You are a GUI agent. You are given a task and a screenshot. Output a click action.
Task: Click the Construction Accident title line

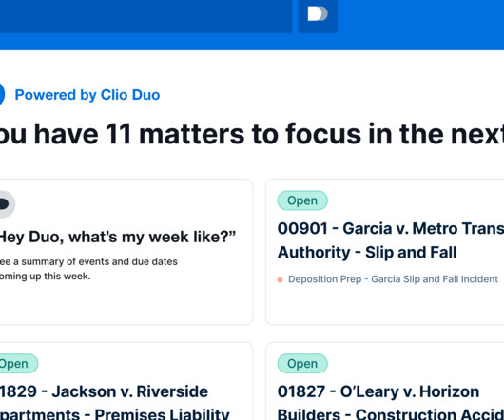tap(391, 414)
